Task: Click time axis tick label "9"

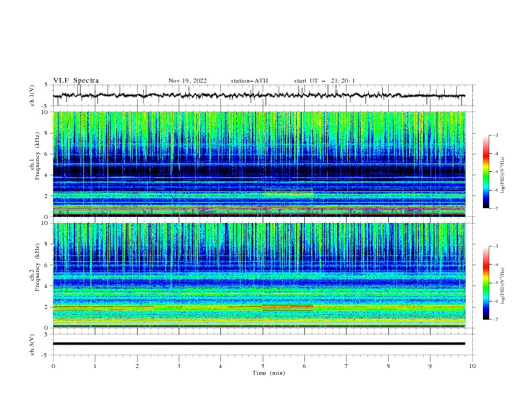Action: coord(430,366)
